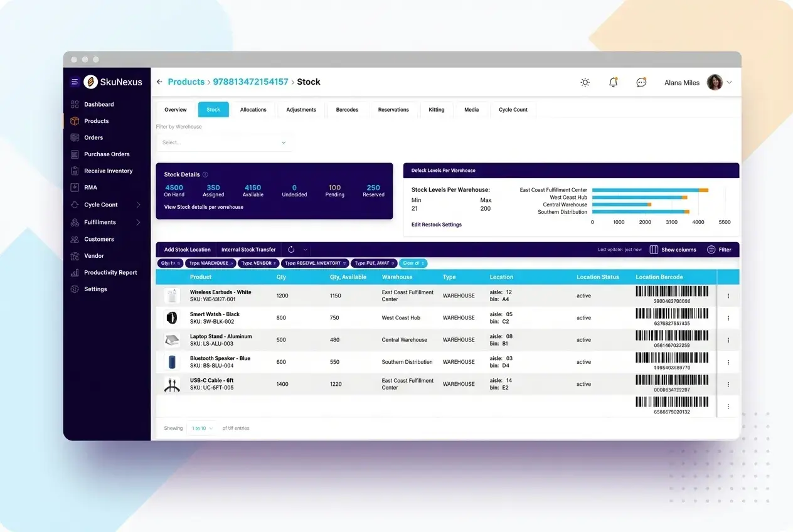Open Show columns settings
Viewport: 793px width, 532px height.
tap(673, 249)
